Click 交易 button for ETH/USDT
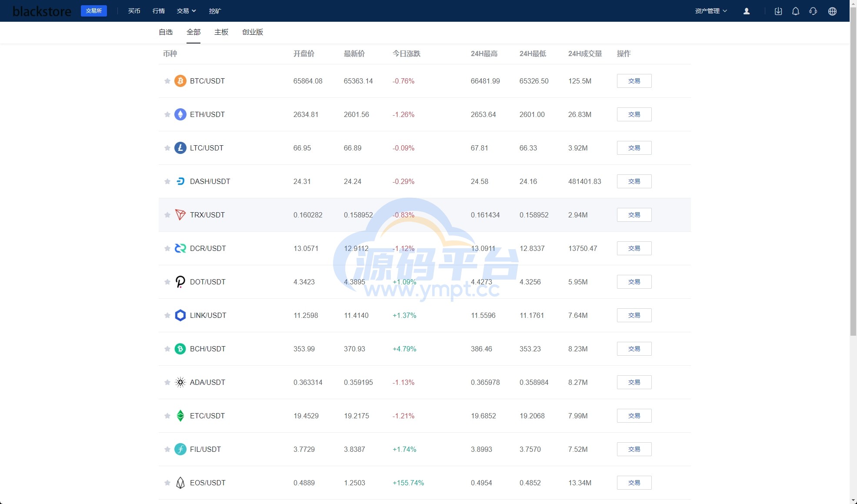 coord(634,114)
